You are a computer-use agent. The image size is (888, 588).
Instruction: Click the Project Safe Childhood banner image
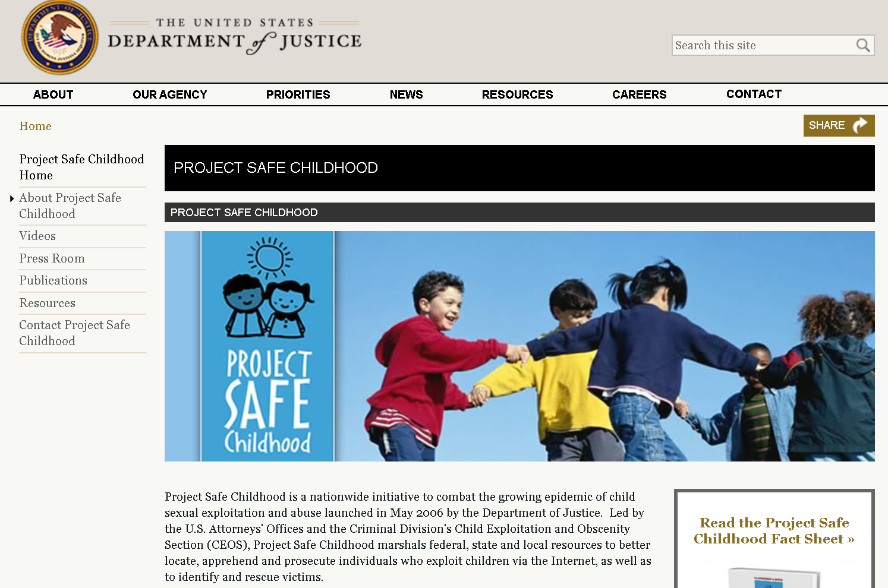tap(519, 346)
